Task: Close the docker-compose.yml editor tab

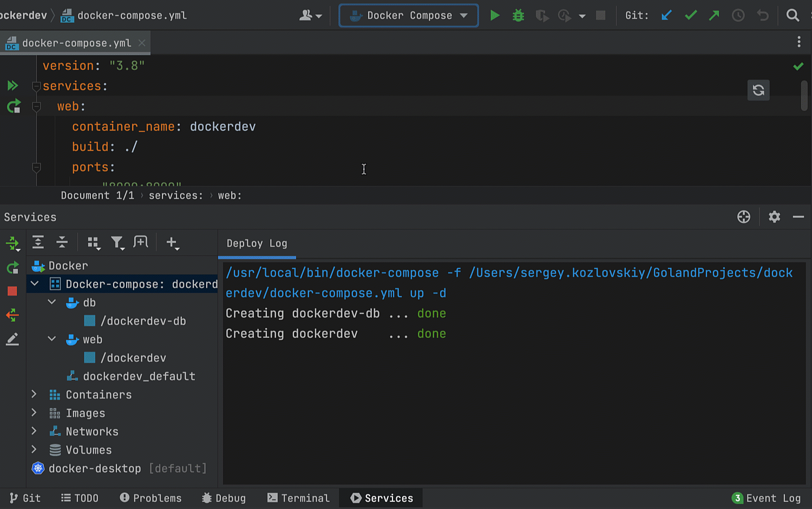Action: pyautogui.click(x=142, y=43)
